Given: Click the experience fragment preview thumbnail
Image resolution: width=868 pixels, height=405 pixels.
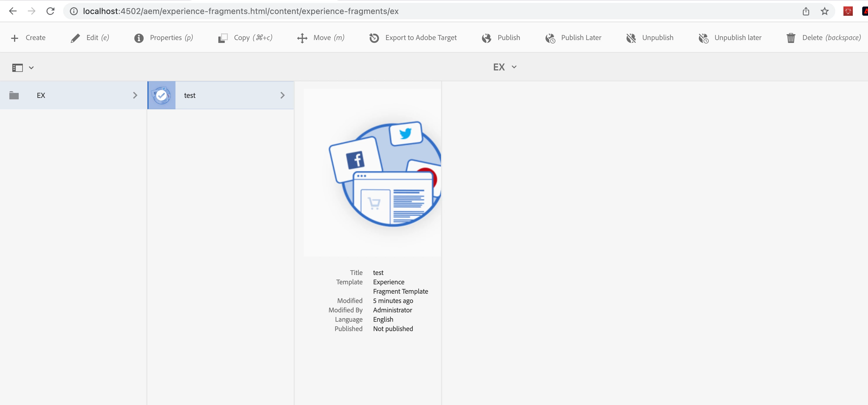Looking at the screenshot, I should (x=372, y=173).
